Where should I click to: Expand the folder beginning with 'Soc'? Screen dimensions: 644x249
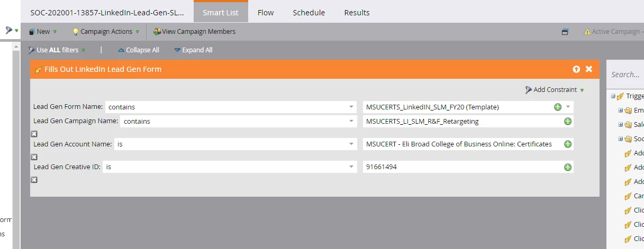pyautogui.click(x=621, y=139)
